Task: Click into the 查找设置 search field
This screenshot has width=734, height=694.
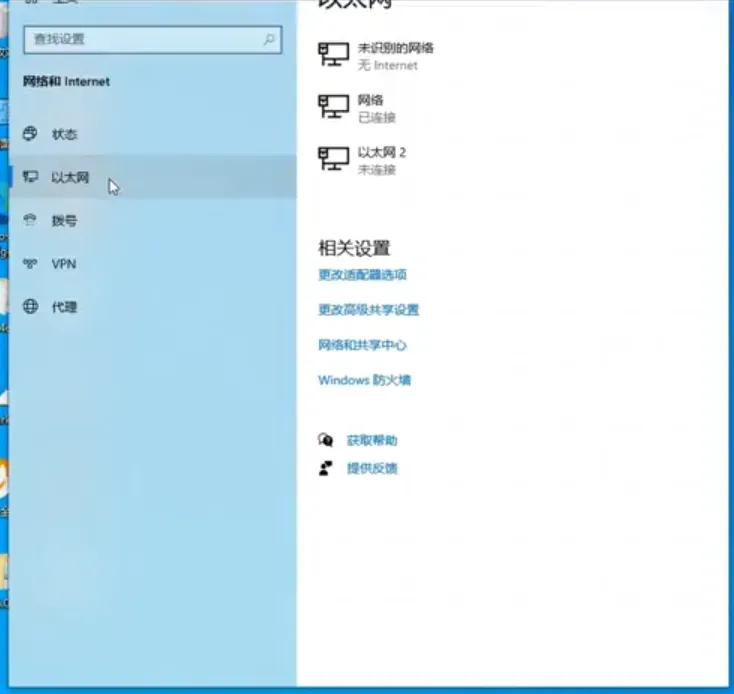Action: [140, 40]
